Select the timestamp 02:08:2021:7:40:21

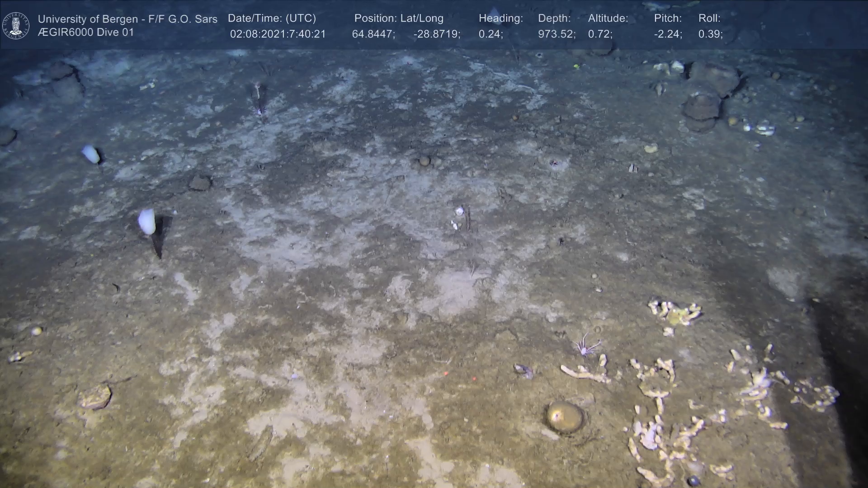coord(278,34)
